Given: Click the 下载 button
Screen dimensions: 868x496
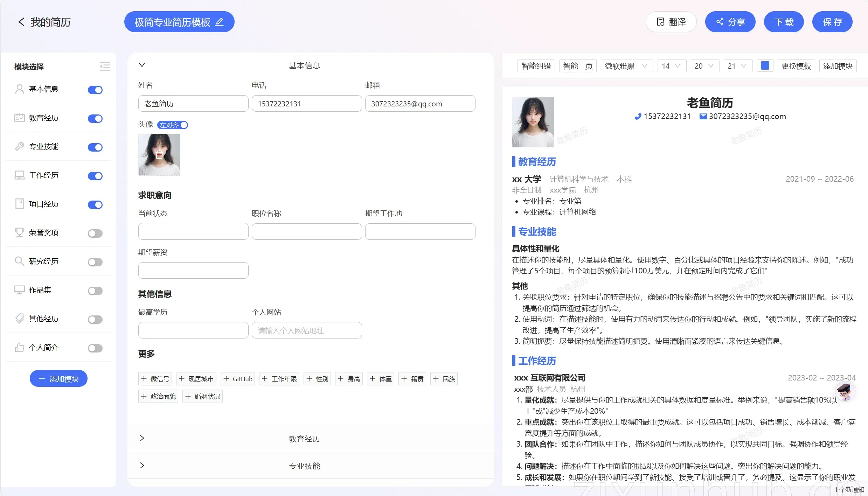Looking at the screenshot, I should click(784, 22).
